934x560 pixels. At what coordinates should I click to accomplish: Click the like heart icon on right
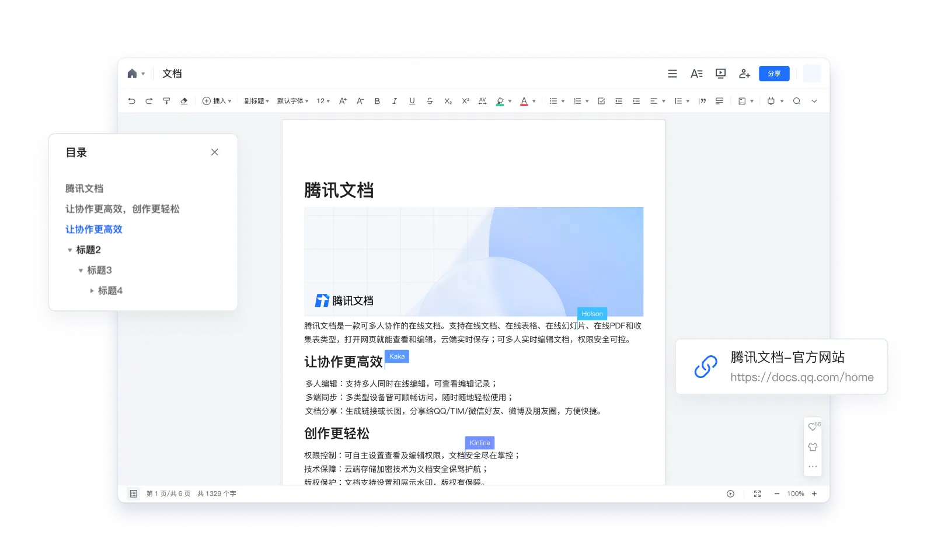(x=812, y=427)
